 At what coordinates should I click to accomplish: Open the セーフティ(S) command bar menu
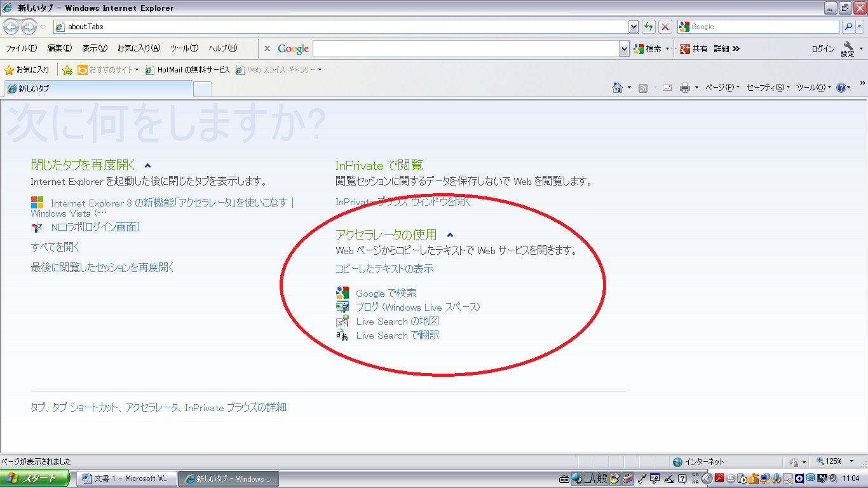tap(768, 88)
